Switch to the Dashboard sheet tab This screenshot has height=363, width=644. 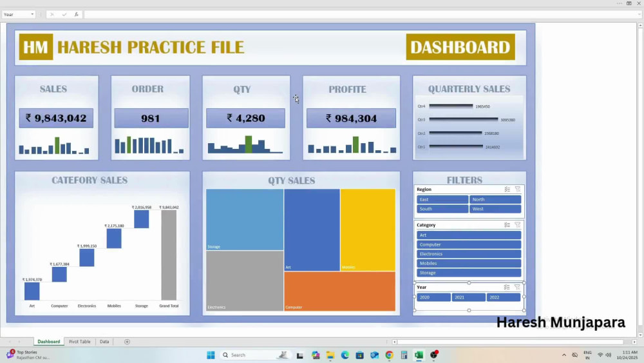[x=49, y=342]
